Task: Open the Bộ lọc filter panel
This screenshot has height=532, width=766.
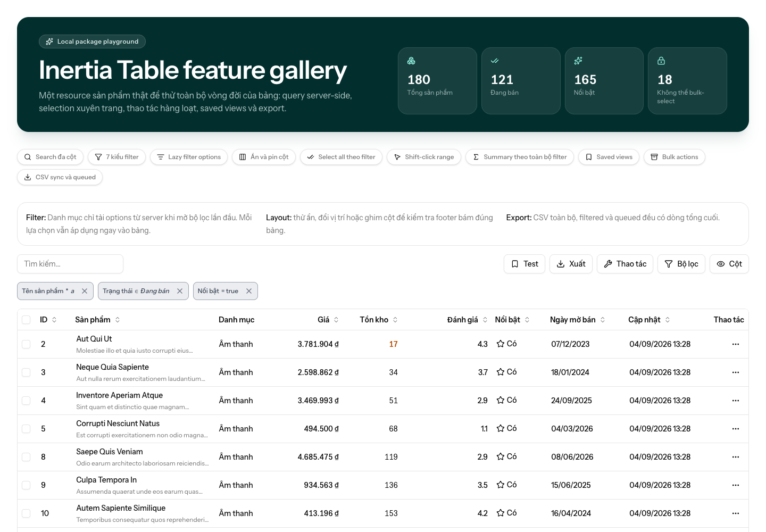Action: coord(681,264)
